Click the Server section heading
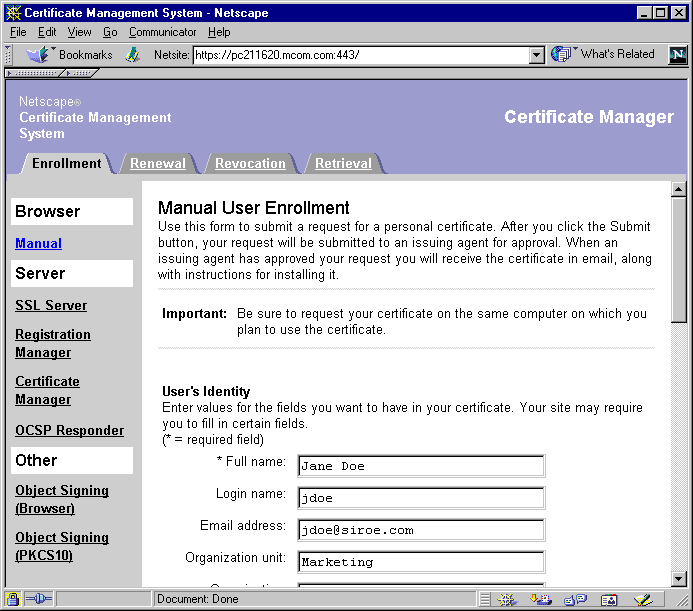This screenshot has height=611, width=693. click(72, 273)
